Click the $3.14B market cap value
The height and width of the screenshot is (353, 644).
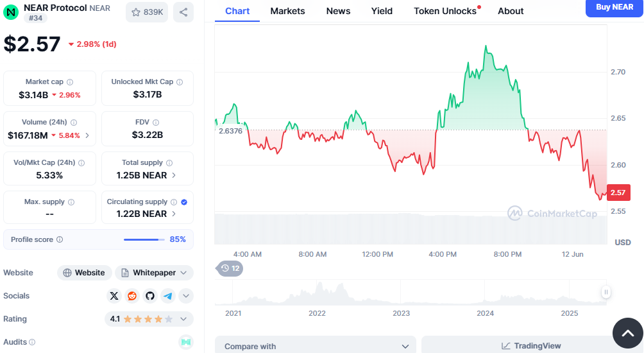tap(33, 95)
